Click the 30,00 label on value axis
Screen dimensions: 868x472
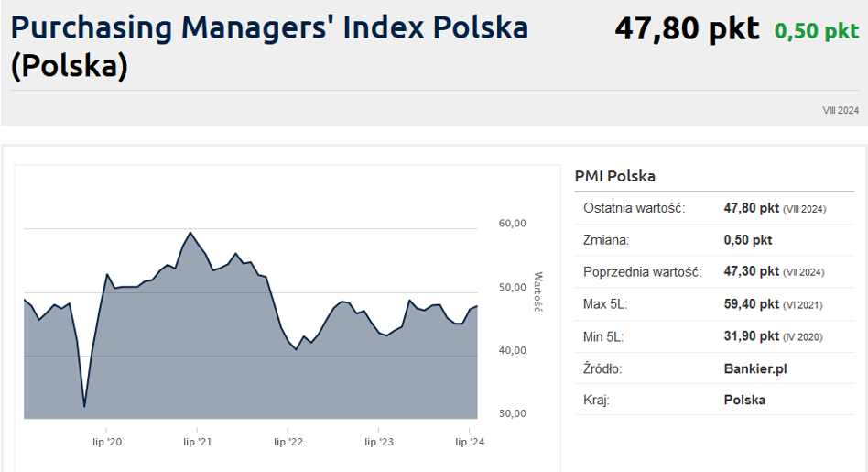pos(512,413)
